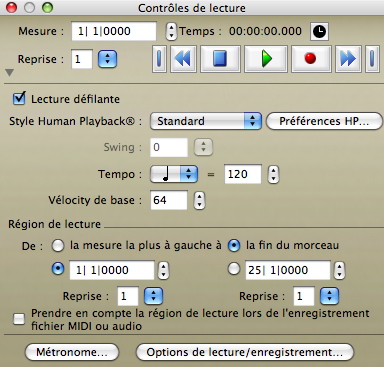Stop playback with the blue square button

220,59
